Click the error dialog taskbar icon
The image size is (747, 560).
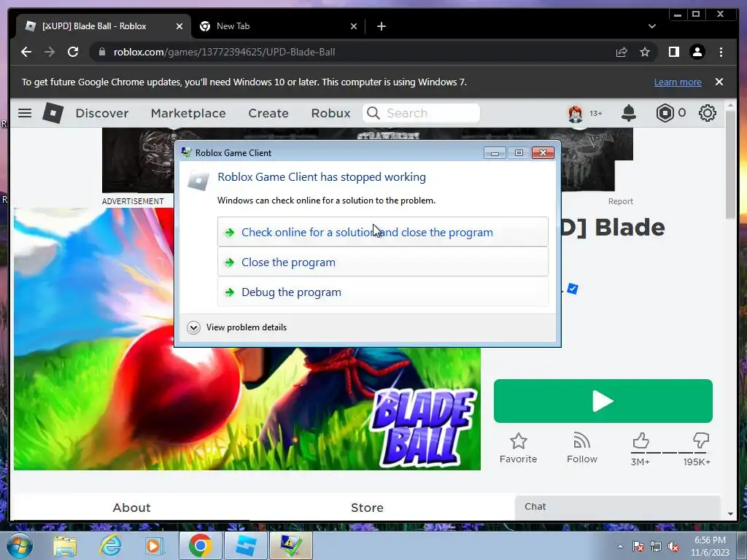point(290,545)
